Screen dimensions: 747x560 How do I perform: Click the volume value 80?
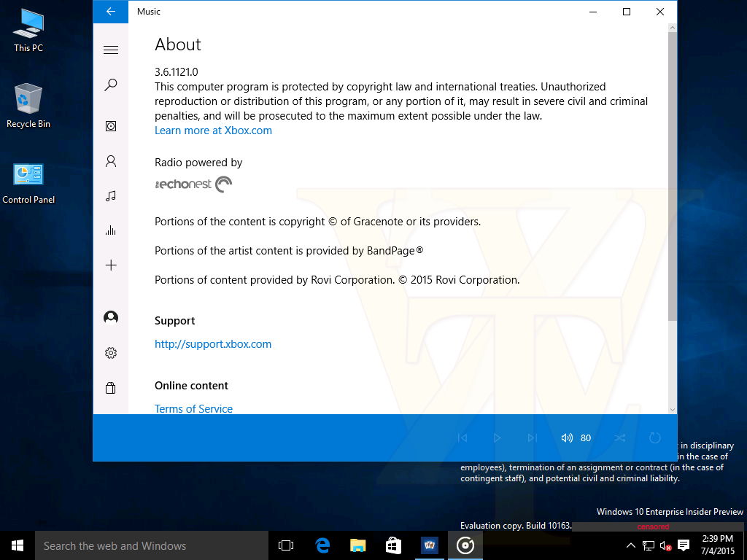tap(586, 438)
